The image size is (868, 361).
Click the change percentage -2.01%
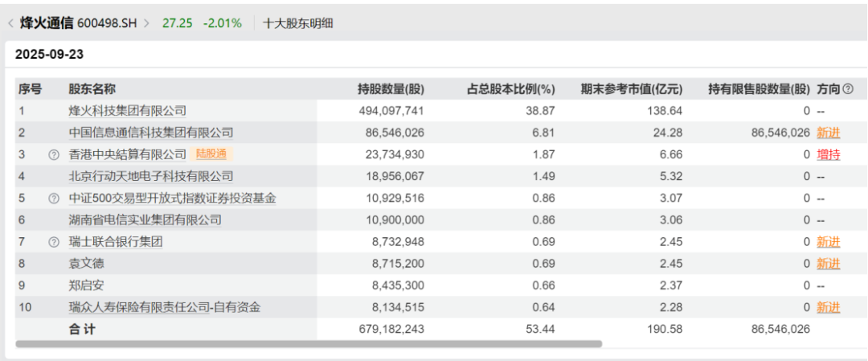(223, 23)
